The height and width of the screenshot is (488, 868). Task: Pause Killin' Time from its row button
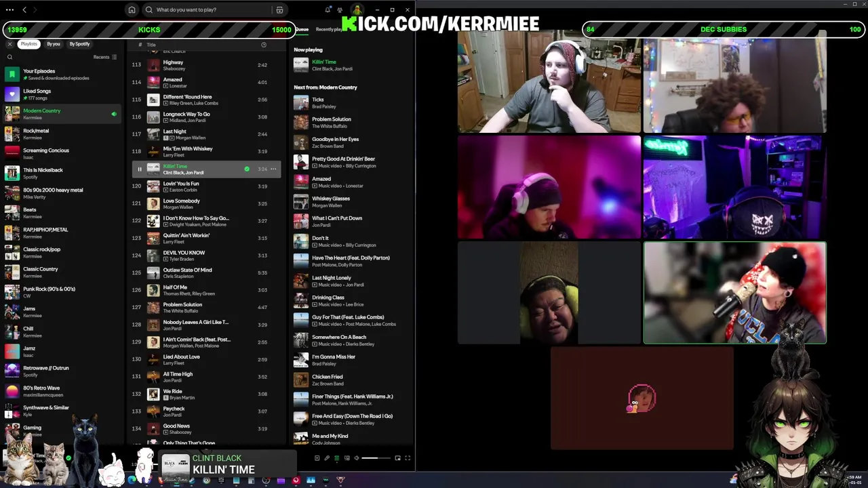coord(140,169)
